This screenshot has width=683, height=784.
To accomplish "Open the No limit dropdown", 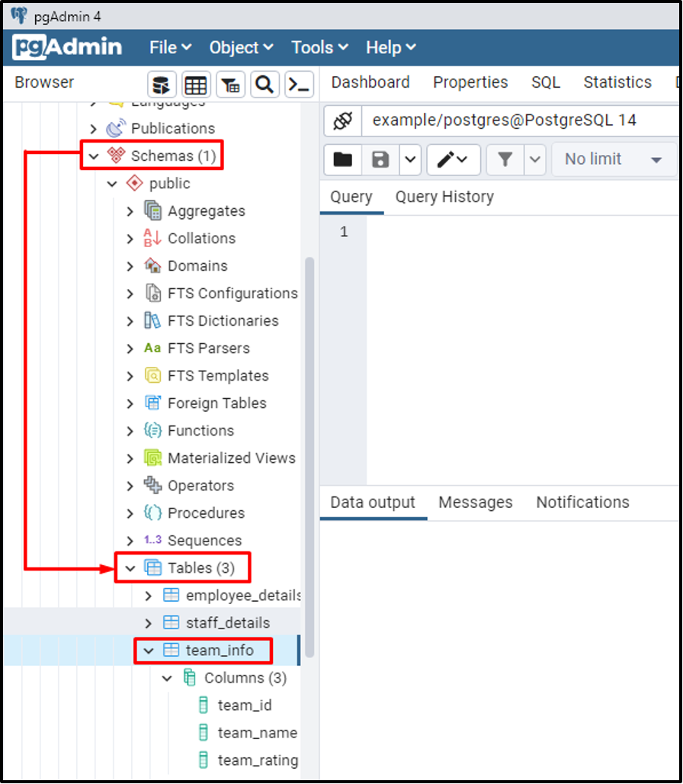I will point(614,159).
